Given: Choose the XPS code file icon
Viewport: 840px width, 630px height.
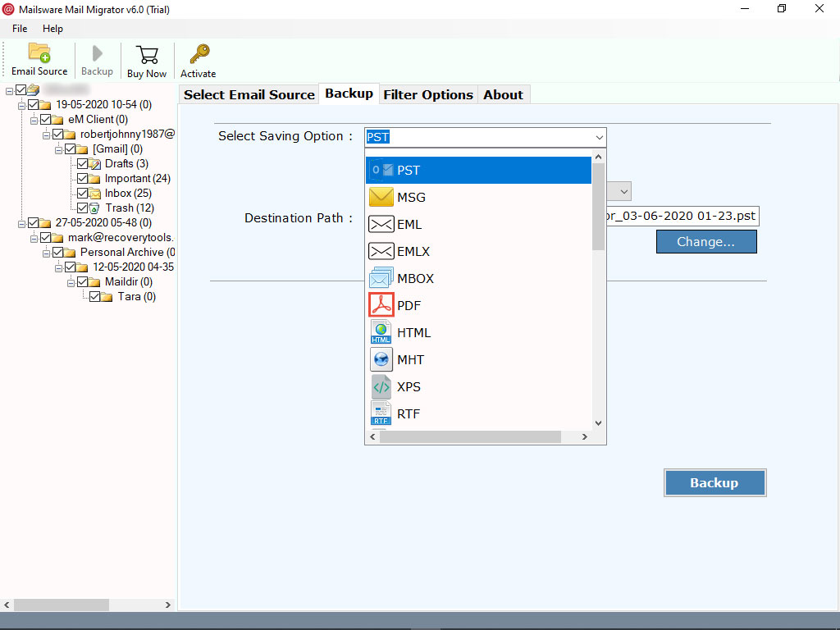Looking at the screenshot, I should (381, 386).
